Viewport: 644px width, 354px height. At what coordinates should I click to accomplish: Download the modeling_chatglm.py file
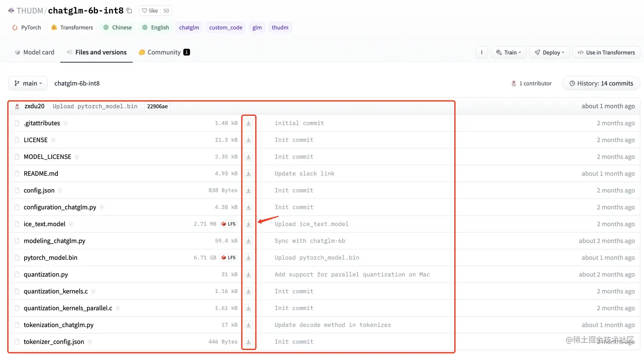(x=248, y=241)
